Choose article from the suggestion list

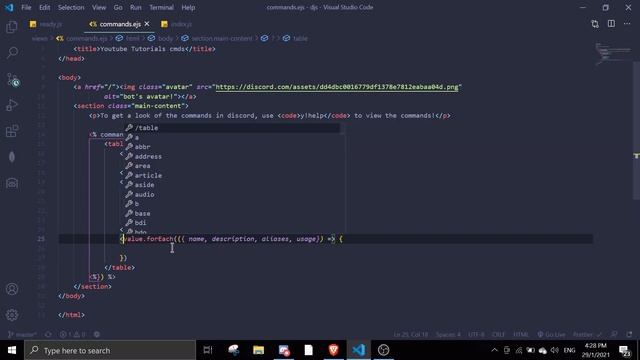pos(232,176)
